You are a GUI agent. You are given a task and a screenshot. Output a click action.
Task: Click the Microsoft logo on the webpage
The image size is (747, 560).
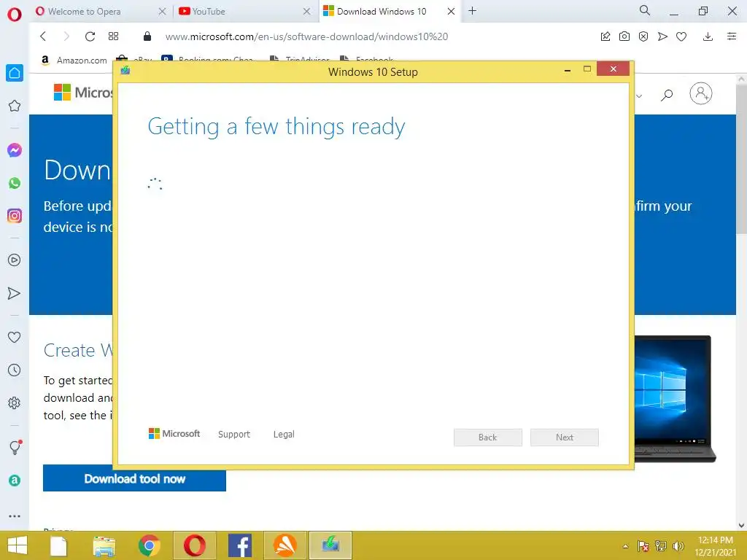tap(82, 93)
